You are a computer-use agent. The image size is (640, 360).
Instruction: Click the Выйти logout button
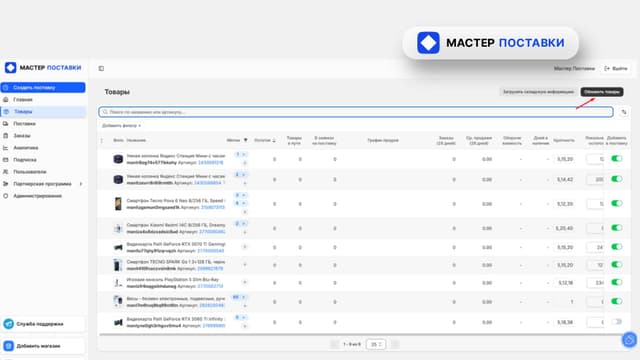tap(616, 69)
